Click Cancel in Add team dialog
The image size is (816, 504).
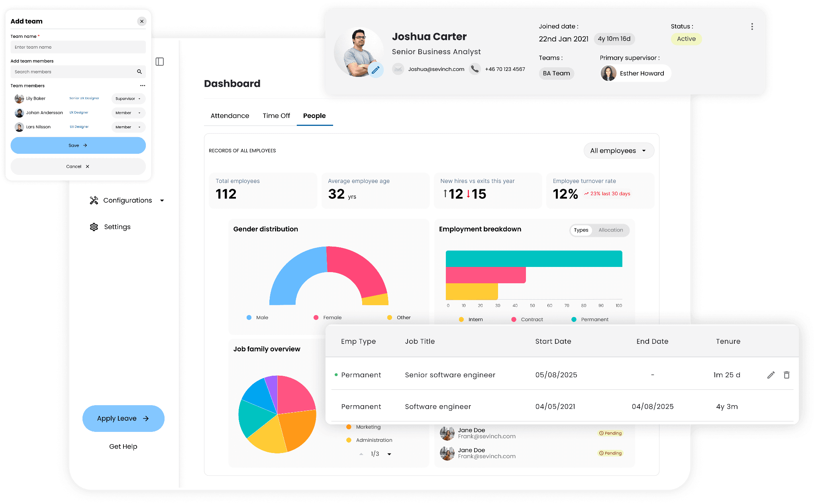[78, 167]
